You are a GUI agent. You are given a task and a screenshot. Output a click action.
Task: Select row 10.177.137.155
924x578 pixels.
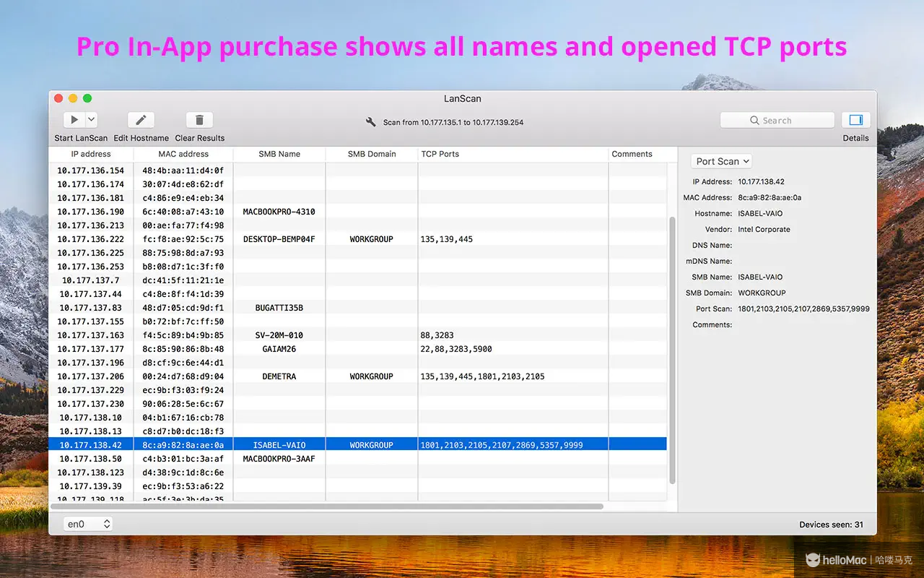coord(358,322)
